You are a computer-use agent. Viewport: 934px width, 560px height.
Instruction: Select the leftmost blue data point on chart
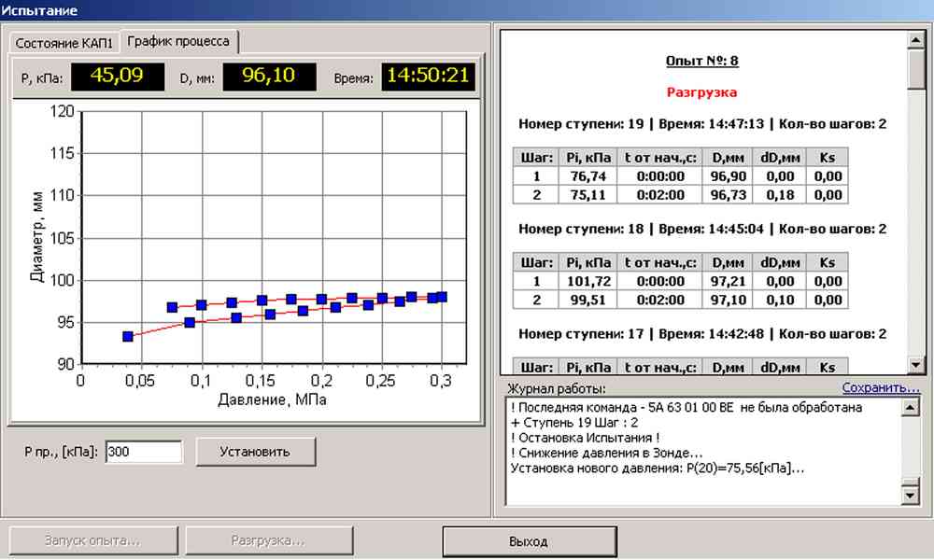(128, 336)
